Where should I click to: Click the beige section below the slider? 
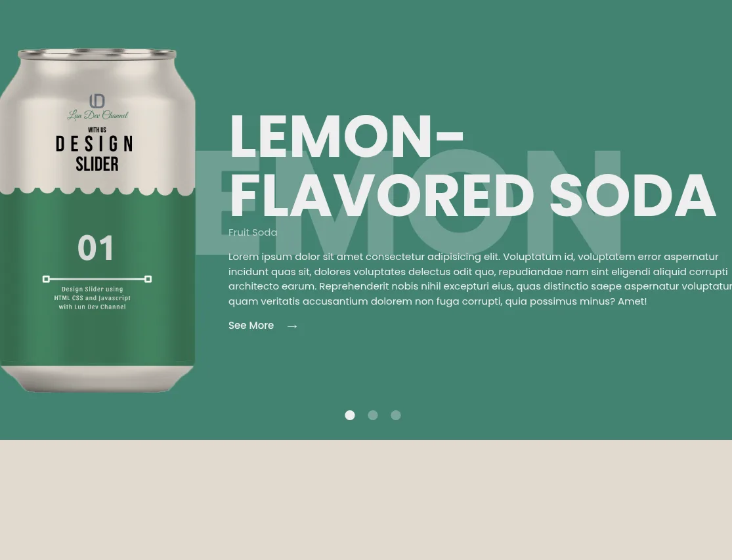click(x=366, y=500)
